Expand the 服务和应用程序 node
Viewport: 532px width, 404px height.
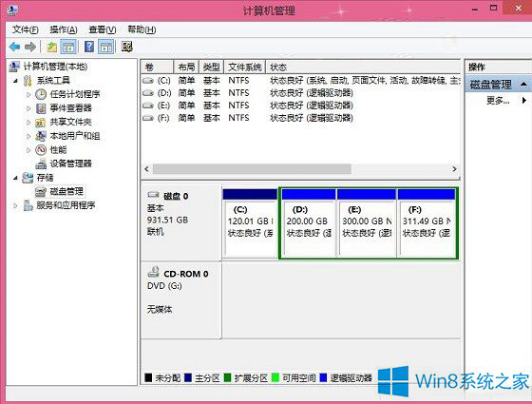[15, 205]
